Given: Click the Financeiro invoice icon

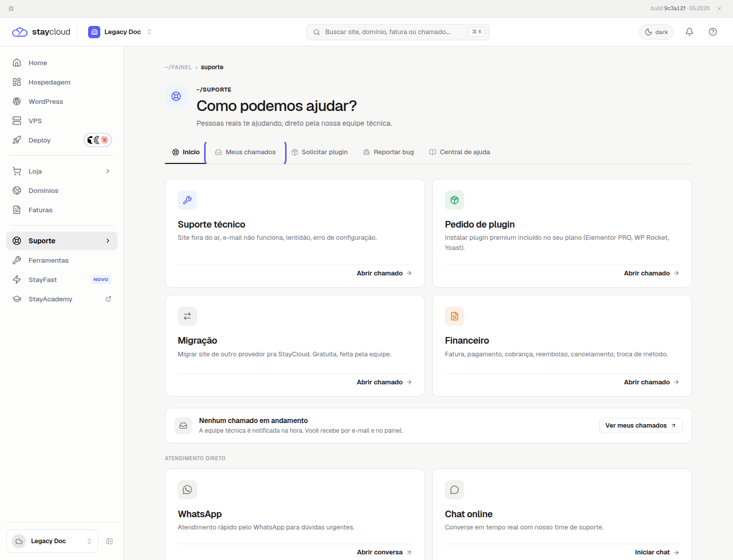Looking at the screenshot, I should (455, 316).
